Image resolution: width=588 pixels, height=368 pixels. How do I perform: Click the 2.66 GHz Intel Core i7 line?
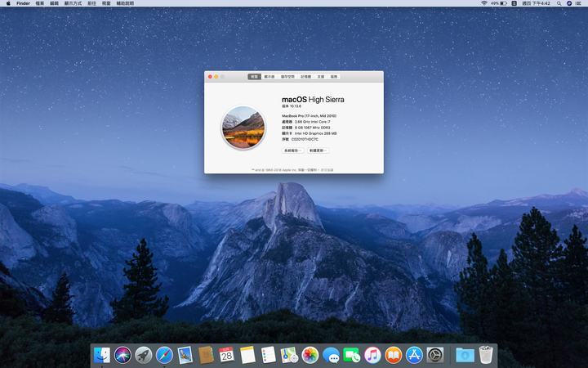[x=306, y=122]
